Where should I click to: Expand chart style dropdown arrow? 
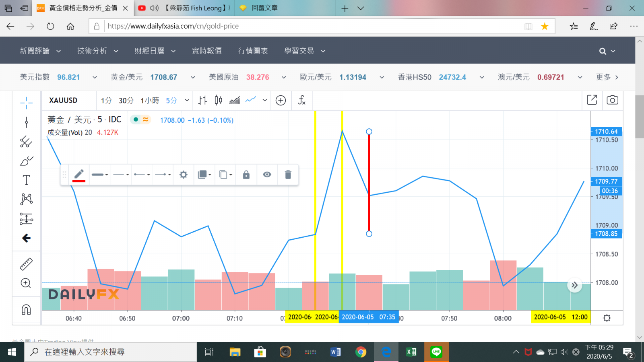click(x=265, y=100)
